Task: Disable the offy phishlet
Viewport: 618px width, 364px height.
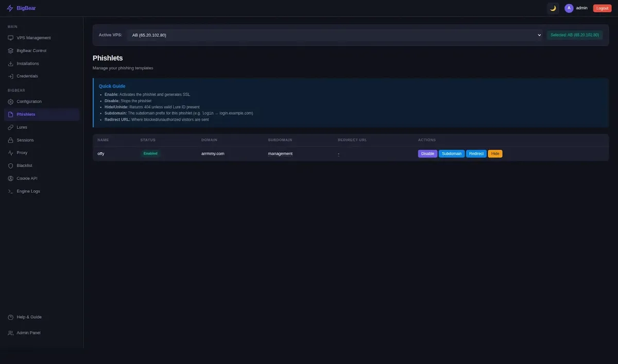Action: coord(427,153)
